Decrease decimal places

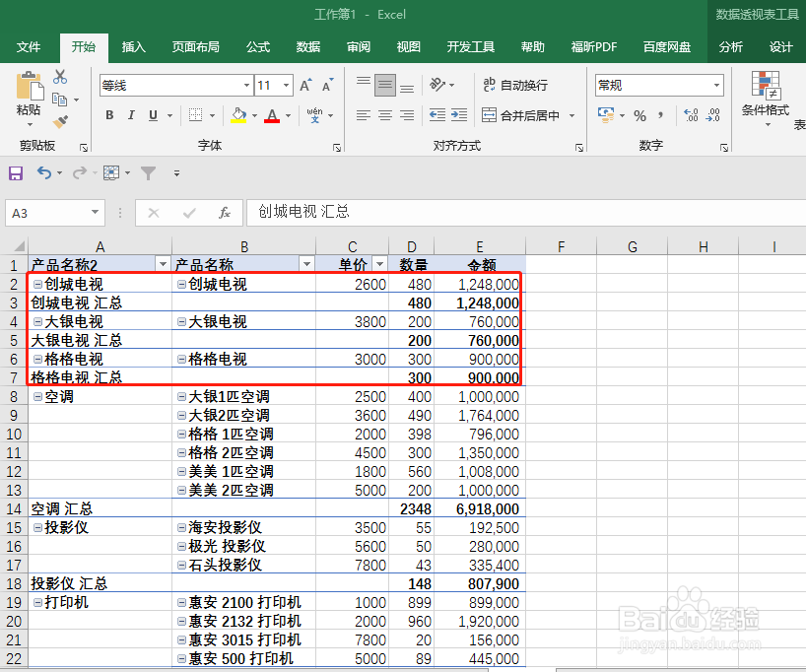(713, 115)
